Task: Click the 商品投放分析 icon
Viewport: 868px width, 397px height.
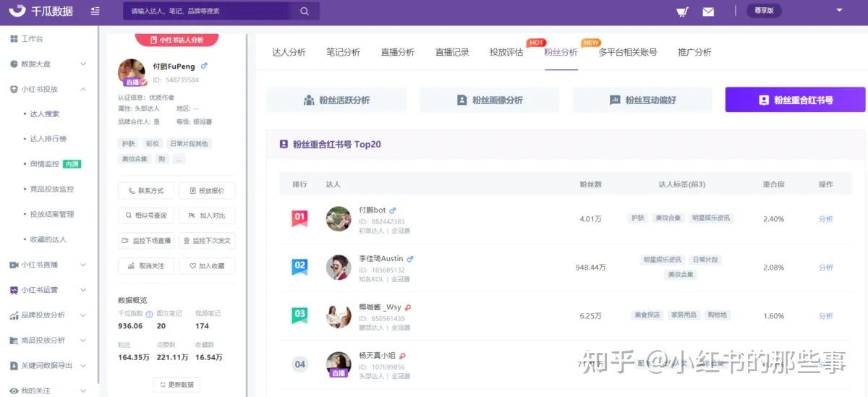Action: click(14, 340)
